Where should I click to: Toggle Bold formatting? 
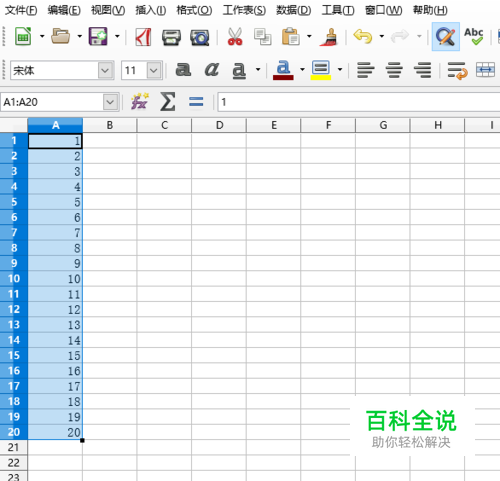[x=184, y=70]
